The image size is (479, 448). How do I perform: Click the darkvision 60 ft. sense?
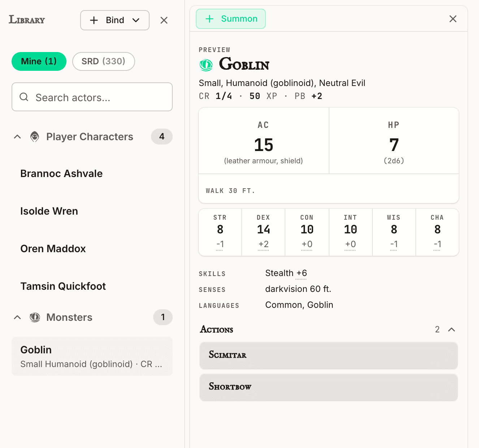298,289
